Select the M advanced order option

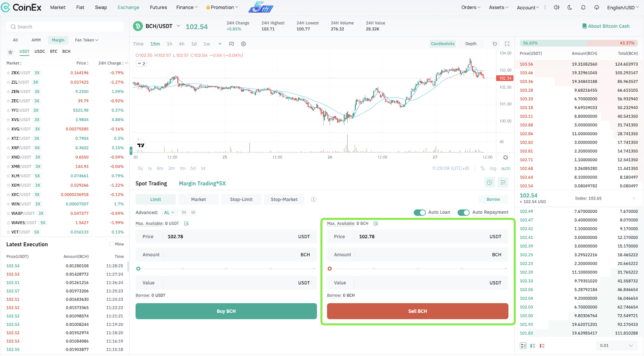(x=184, y=212)
